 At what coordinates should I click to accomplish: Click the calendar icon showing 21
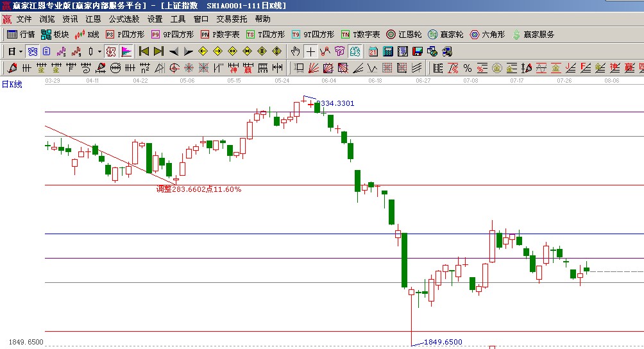pos(373,51)
